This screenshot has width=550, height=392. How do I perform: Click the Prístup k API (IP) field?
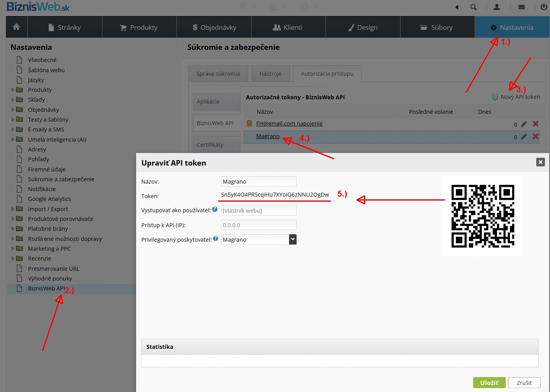tap(259, 225)
